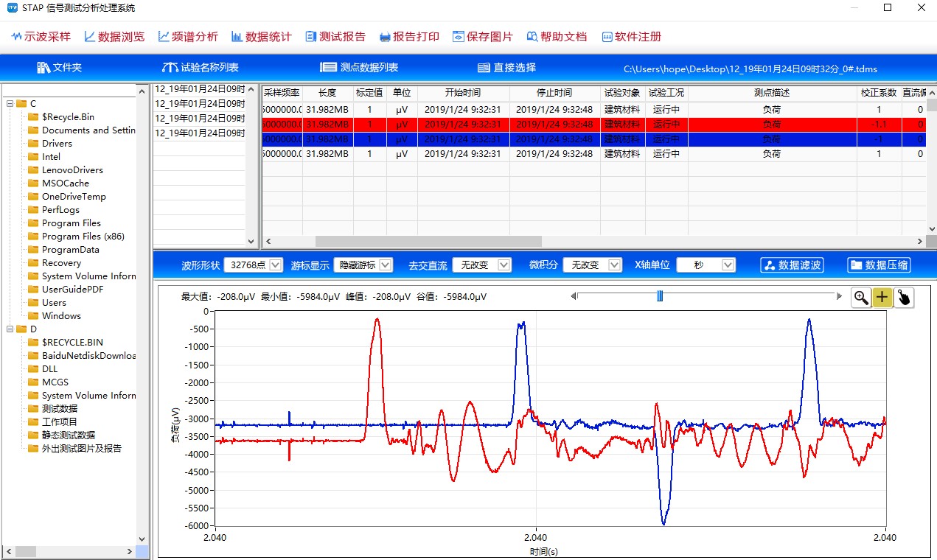The image size is (937, 560).
Task: Open 数据统计 data statistics
Action: (261, 36)
